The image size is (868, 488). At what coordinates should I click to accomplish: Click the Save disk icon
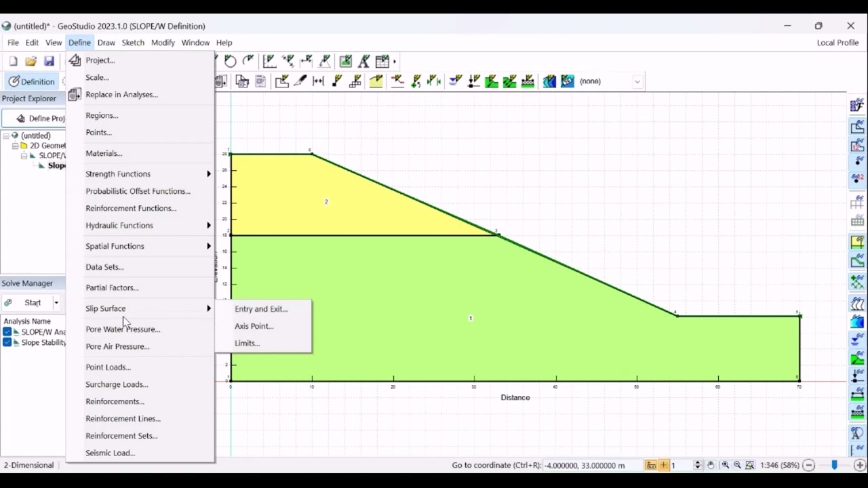coord(49,61)
